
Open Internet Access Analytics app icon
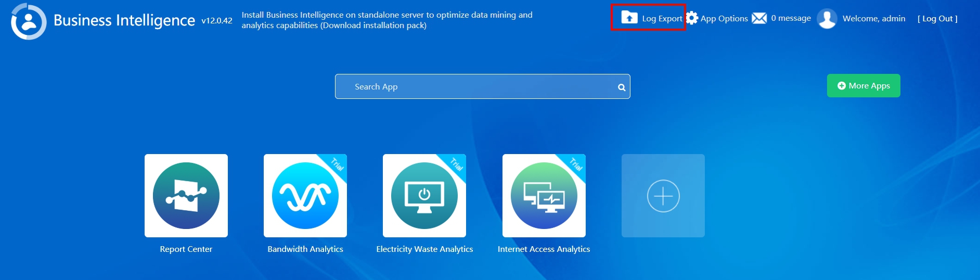click(x=544, y=196)
